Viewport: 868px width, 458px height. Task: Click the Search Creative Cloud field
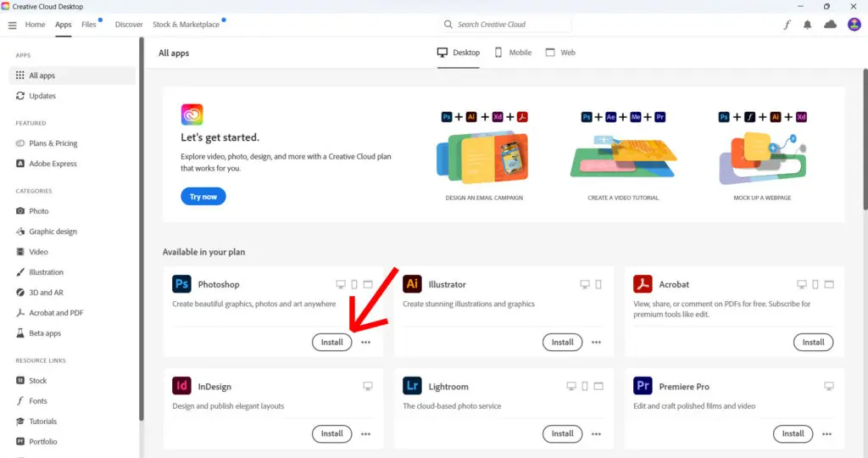click(506, 25)
